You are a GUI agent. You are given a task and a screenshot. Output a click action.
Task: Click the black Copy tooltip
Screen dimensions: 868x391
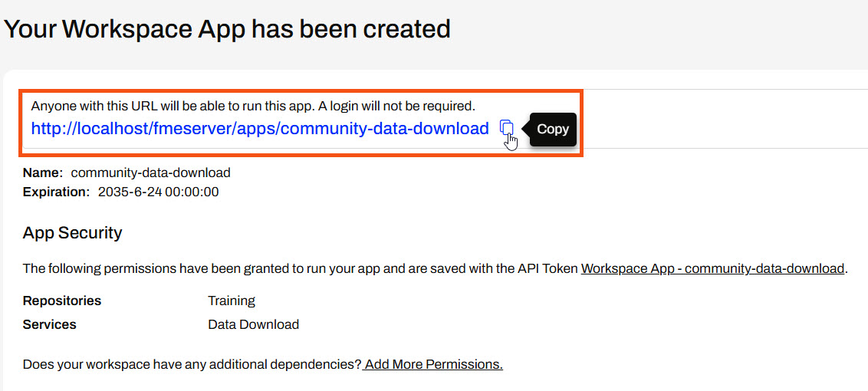[552, 129]
